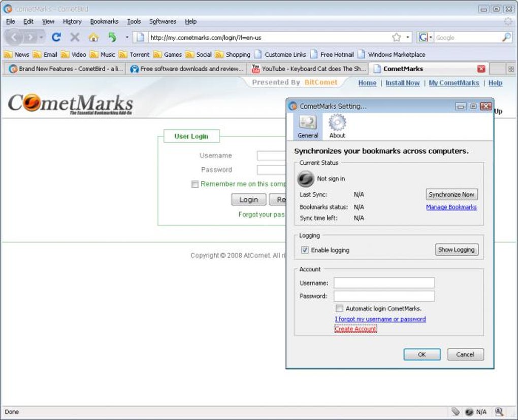The image size is (518, 420).
Task: Open the Create Account link
Action: [x=355, y=329]
